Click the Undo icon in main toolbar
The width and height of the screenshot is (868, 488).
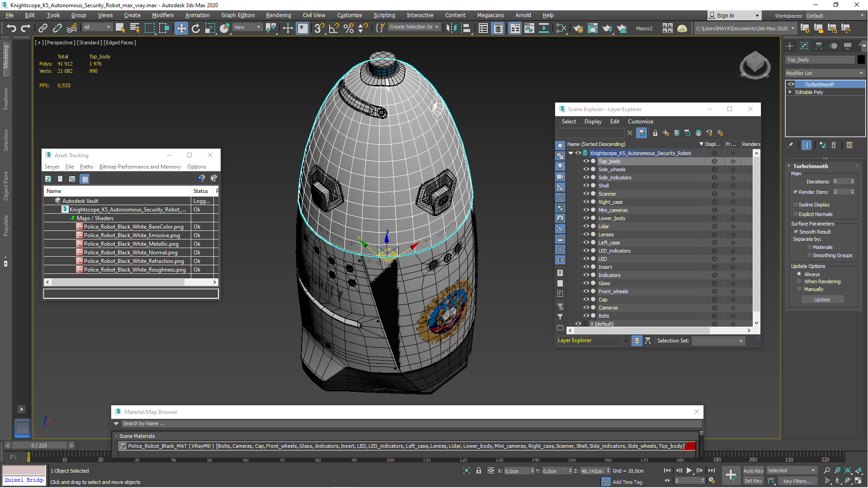point(11,28)
